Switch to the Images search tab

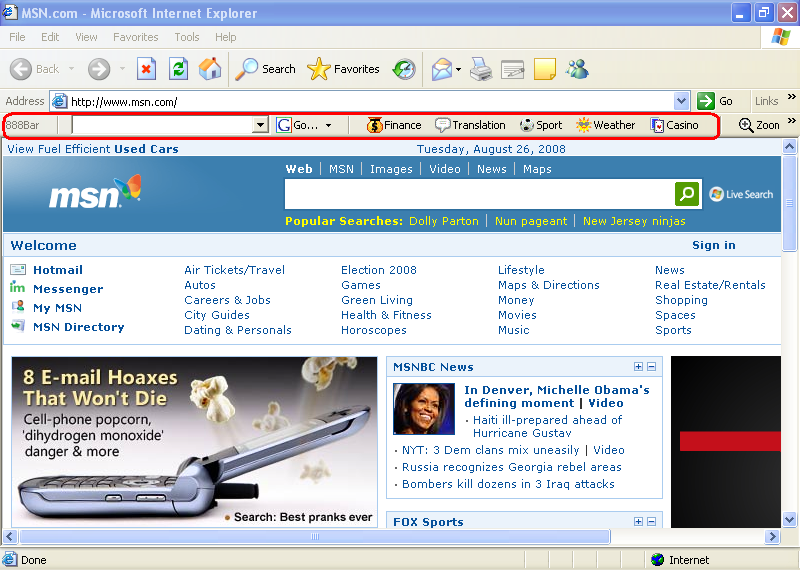click(391, 169)
